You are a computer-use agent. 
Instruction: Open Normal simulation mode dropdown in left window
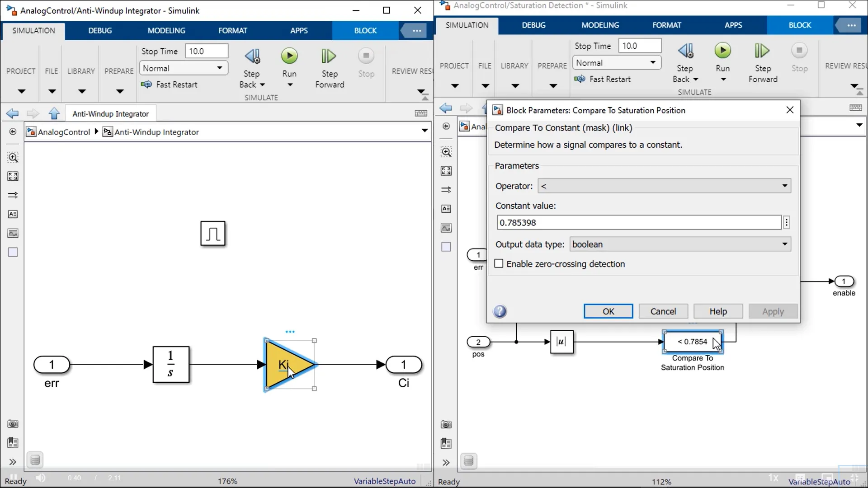[x=183, y=68]
